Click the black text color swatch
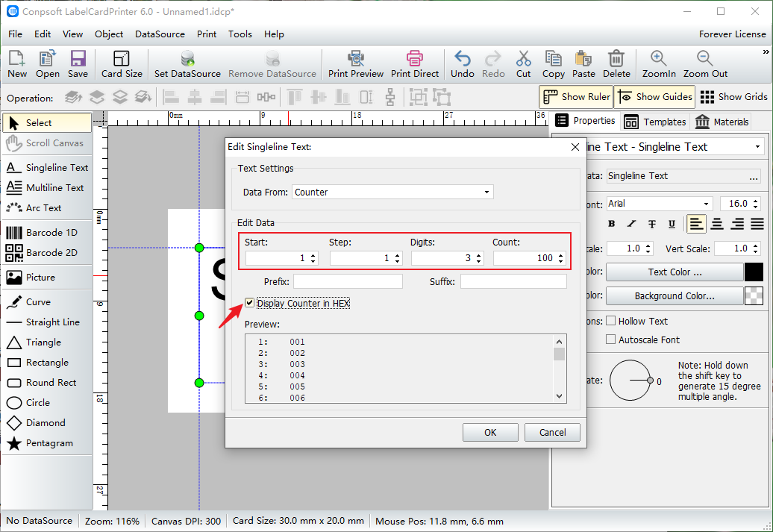 point(754,272)
